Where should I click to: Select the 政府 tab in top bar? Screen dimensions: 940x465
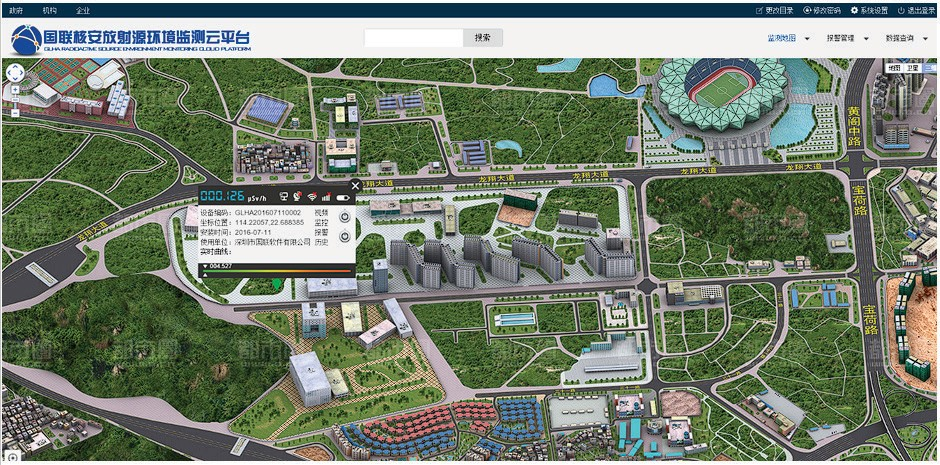pyautogui.click(x=16, y=9)
